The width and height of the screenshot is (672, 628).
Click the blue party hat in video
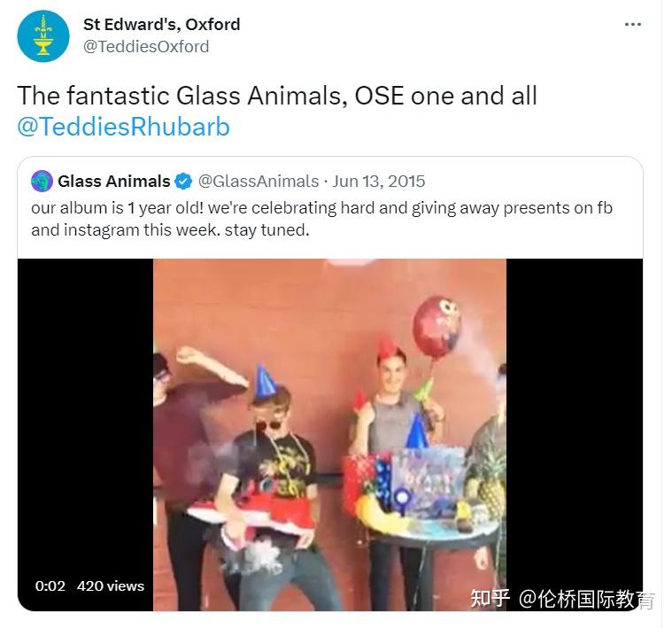[x=265, y=382]
